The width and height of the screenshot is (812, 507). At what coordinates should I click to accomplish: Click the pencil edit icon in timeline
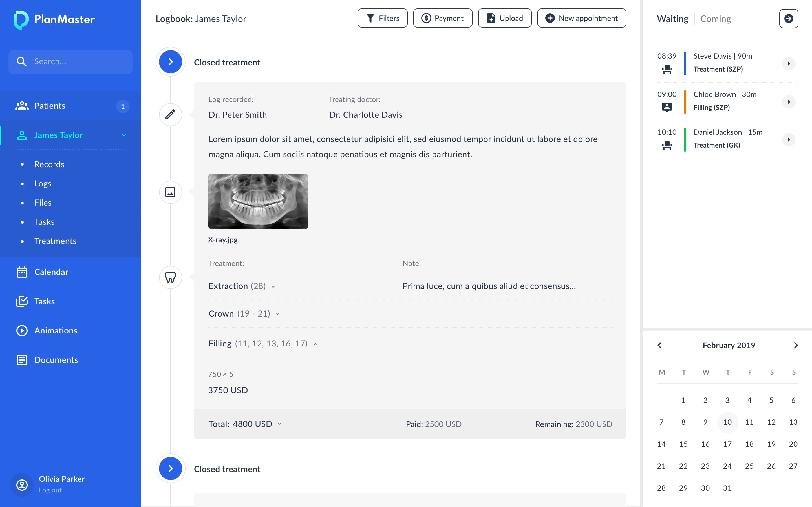point(171,114)
